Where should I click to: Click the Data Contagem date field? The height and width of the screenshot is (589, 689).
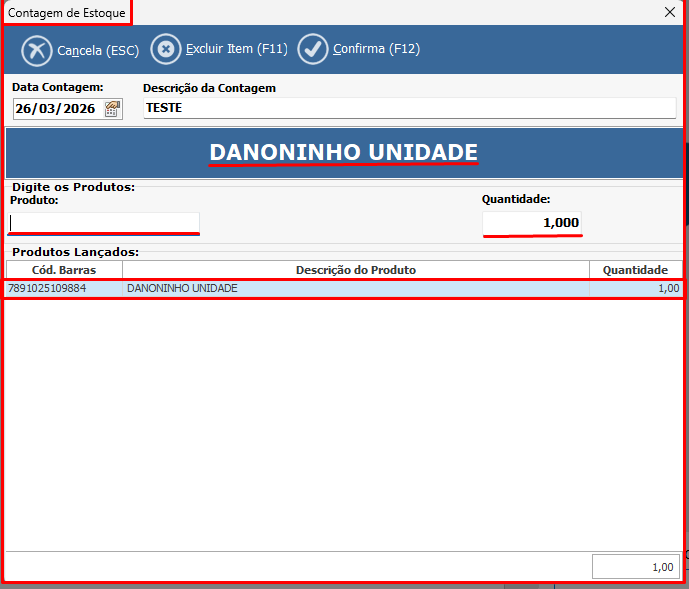pyautogui.click(x=56, y=109)
